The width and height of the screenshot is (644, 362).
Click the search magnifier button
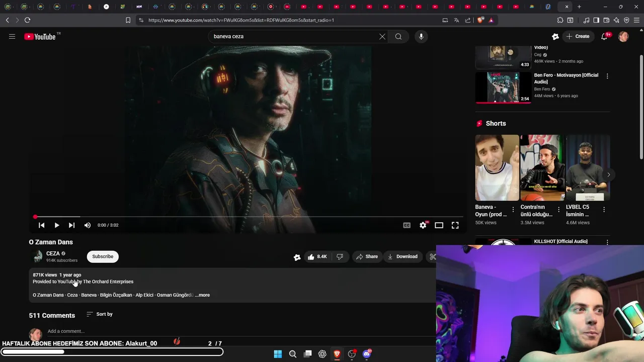coord(398,36)
